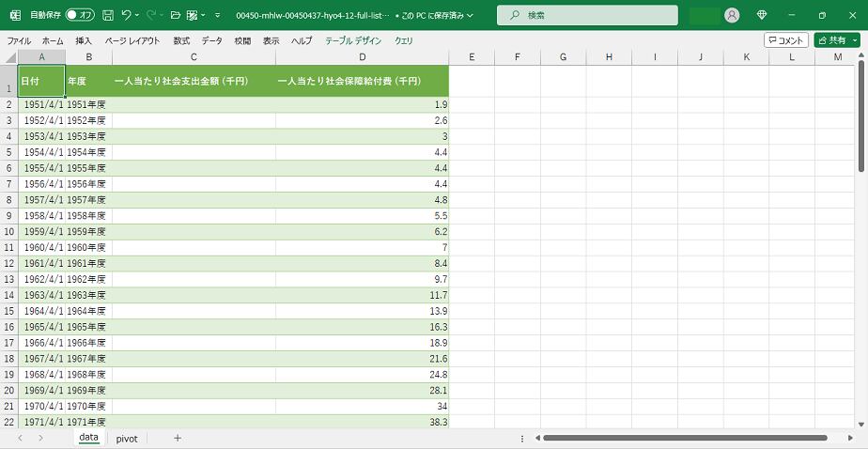Click the 検索 search box
Screen dimensions: 868x449
pyautogui.click(x=587, y=16)
